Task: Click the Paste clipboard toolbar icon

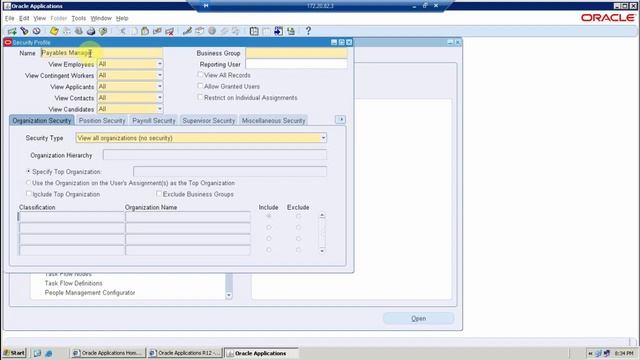Action: (x=145, y=31)
